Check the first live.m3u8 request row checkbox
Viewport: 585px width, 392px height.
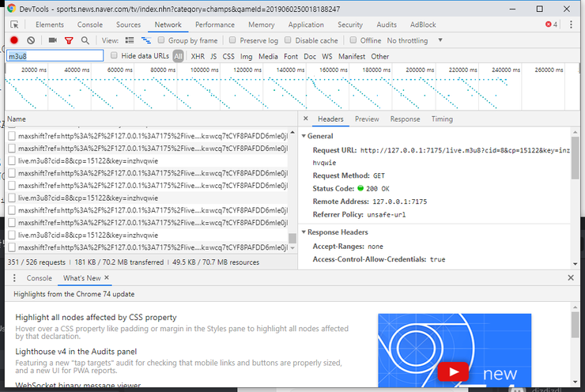click(12, 160)
